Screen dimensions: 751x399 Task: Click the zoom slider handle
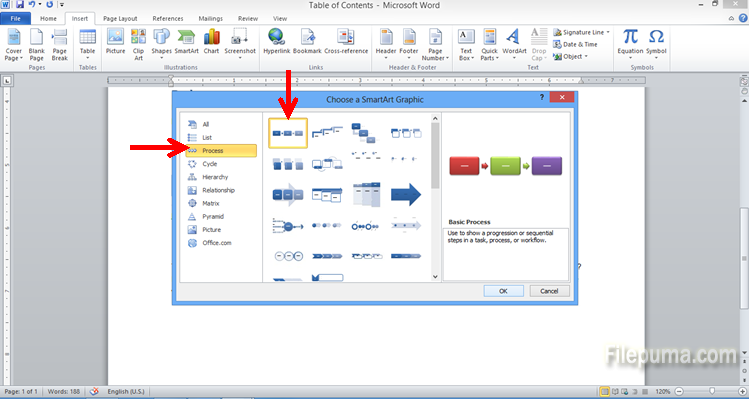point(712,391)
